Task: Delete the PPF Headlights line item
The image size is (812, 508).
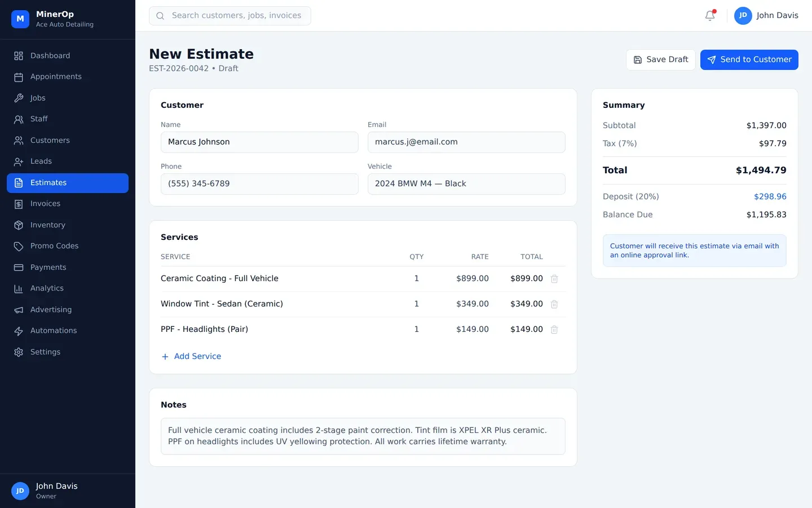Action: tap(554, 329)
